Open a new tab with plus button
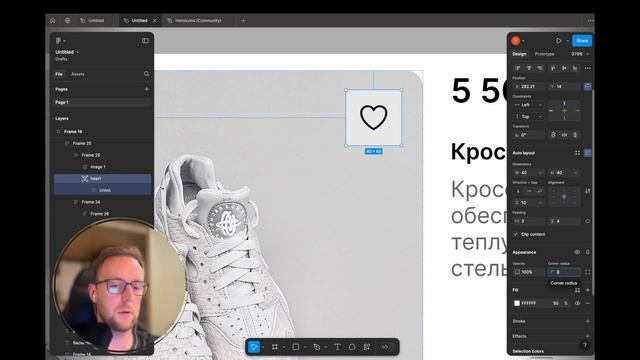The height and width of the screenshot is (360, 640). 243,20
